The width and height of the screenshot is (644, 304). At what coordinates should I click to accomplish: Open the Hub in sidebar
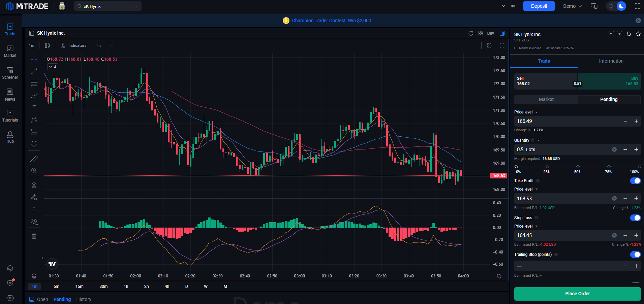tap(10, 137)
